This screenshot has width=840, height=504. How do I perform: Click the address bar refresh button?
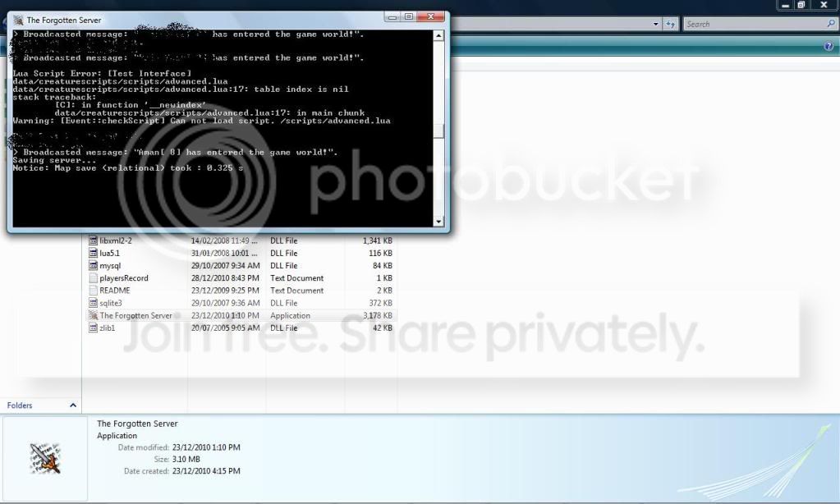(x=670, y=24)
